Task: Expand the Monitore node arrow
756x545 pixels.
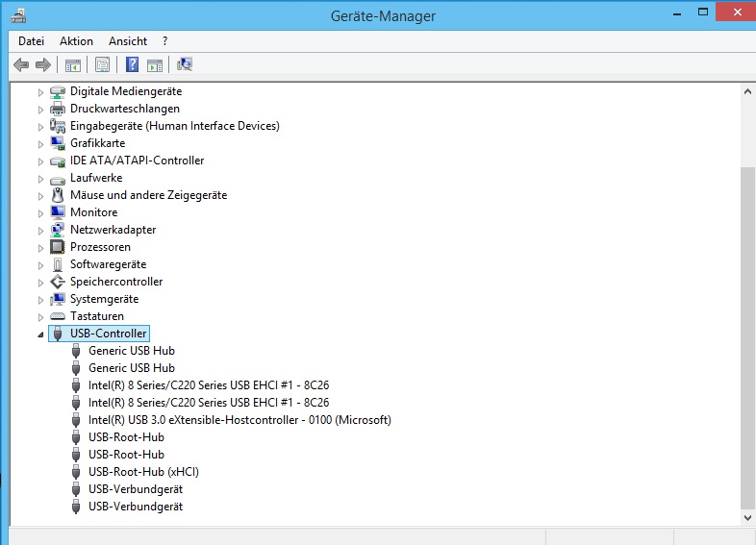Action: point(40,213)
